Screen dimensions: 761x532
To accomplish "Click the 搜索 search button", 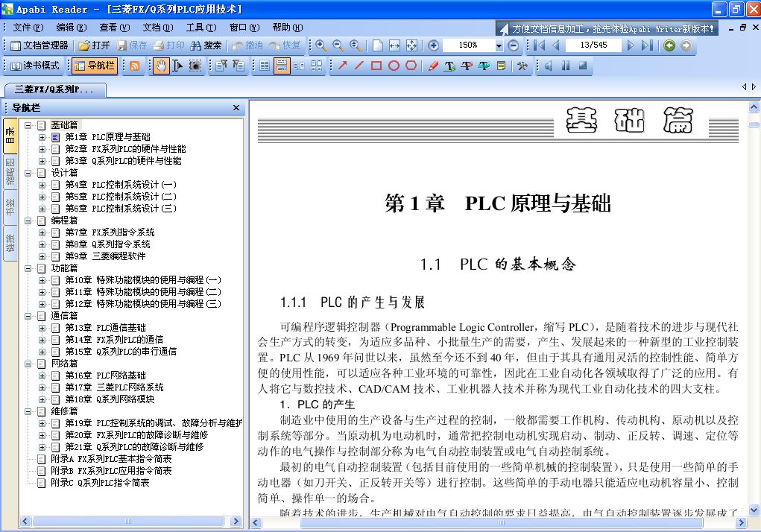I will tap(206, 45).
